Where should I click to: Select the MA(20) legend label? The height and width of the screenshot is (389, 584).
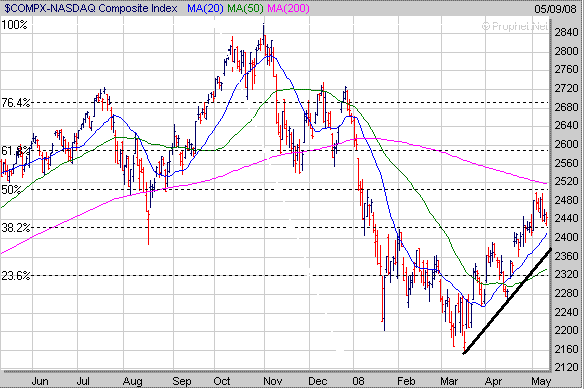[205, 8]
